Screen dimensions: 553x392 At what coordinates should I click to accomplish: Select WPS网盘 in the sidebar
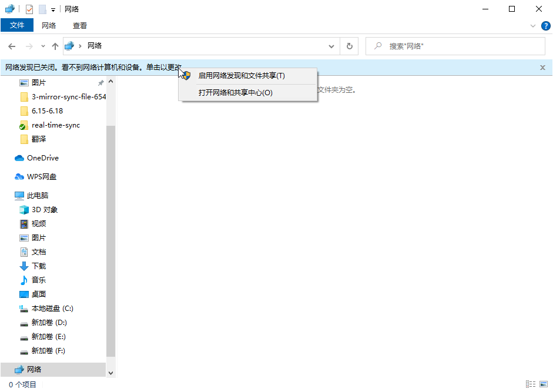(41, 177)
